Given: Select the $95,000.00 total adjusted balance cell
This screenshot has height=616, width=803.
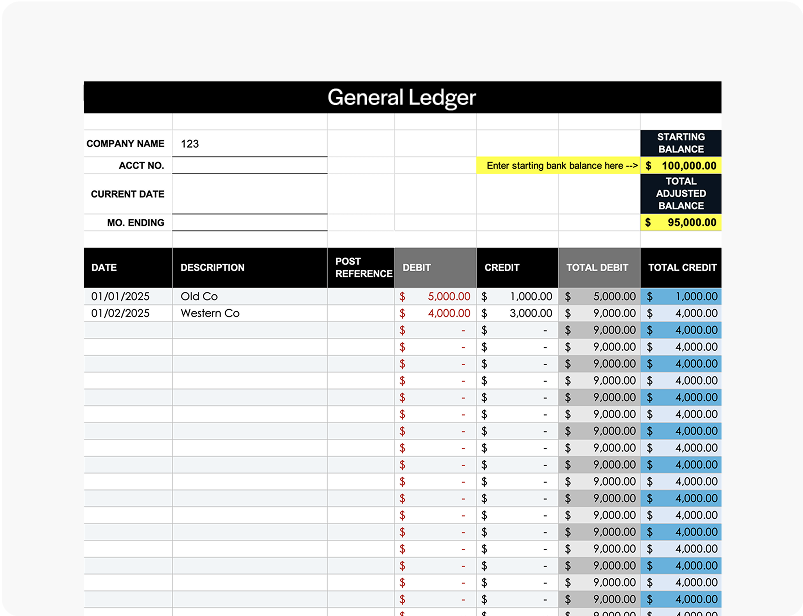Looking at the screenshot, I should click(680, 222).
